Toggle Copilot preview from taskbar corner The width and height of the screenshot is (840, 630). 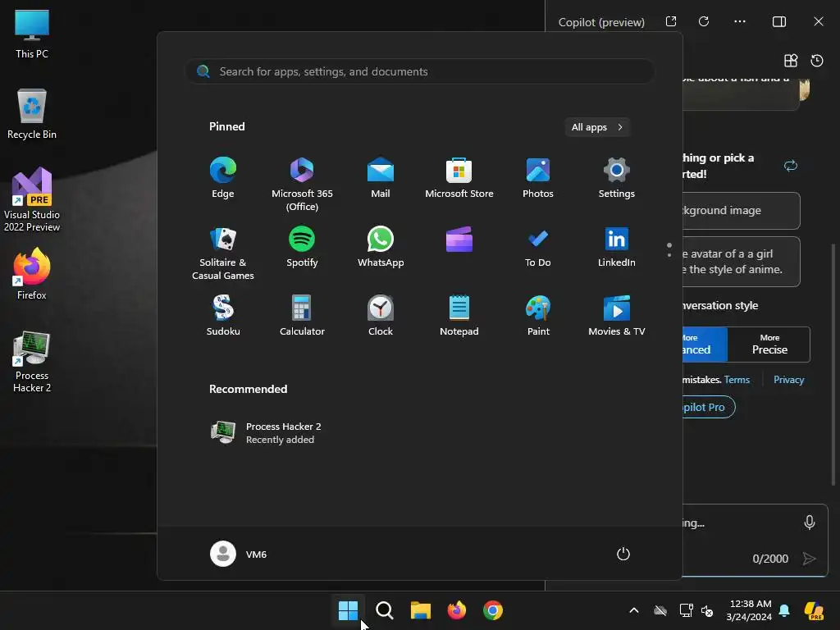814,610
